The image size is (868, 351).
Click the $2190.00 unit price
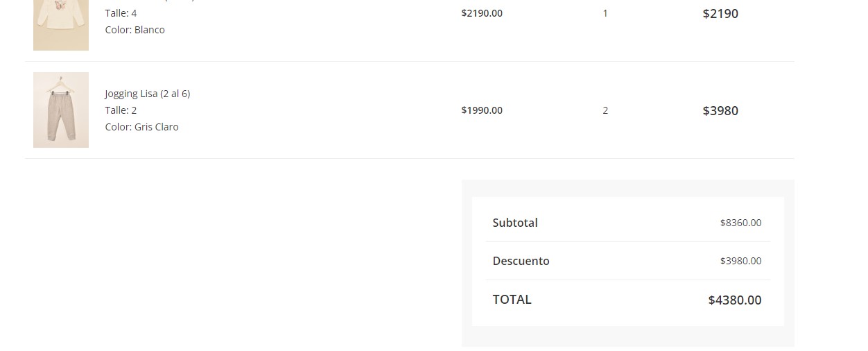pyautogui.click(x=482, y=13)
